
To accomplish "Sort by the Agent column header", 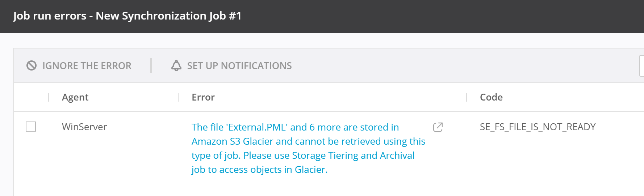I will tap(75, 97).
